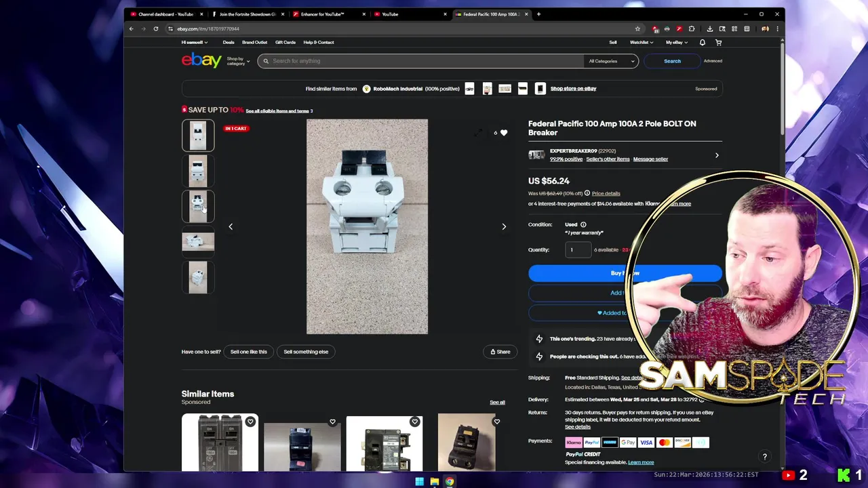Image resolution: width=868 pixels, height=488 pixels.
Task: Go to eBay home via logo
Action: [x=201, y=60]
